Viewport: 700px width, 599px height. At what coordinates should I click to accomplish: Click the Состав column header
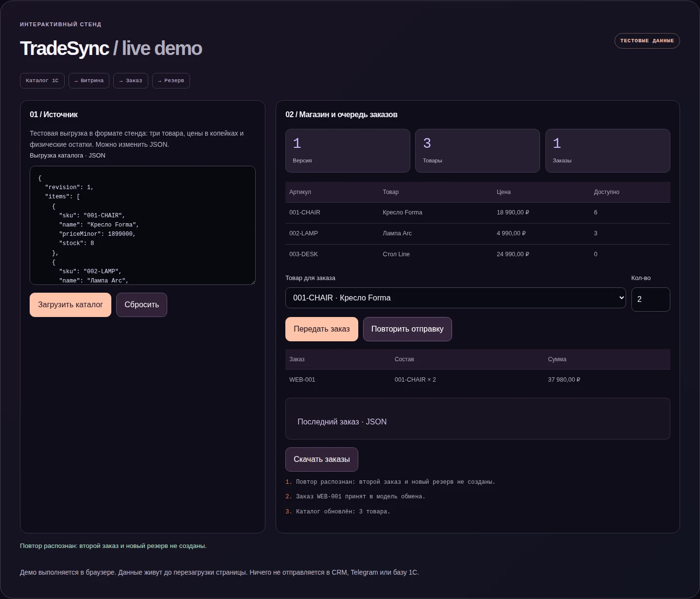[x=404, y=359]
